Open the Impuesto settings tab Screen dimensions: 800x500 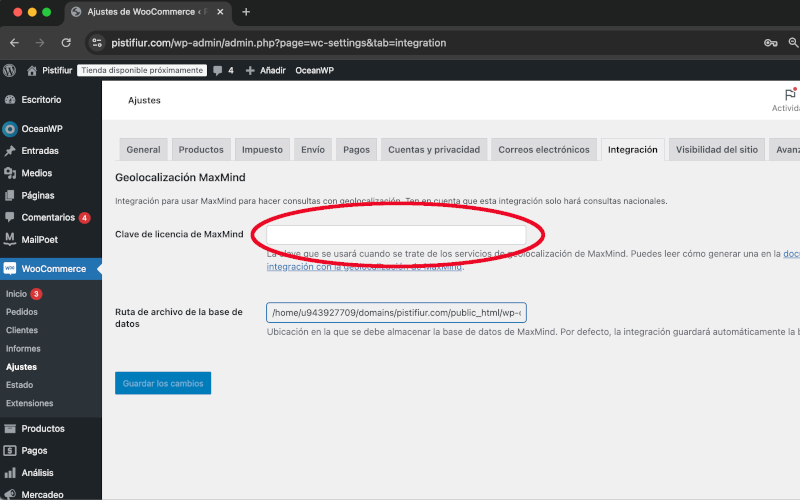coord(262,149)
